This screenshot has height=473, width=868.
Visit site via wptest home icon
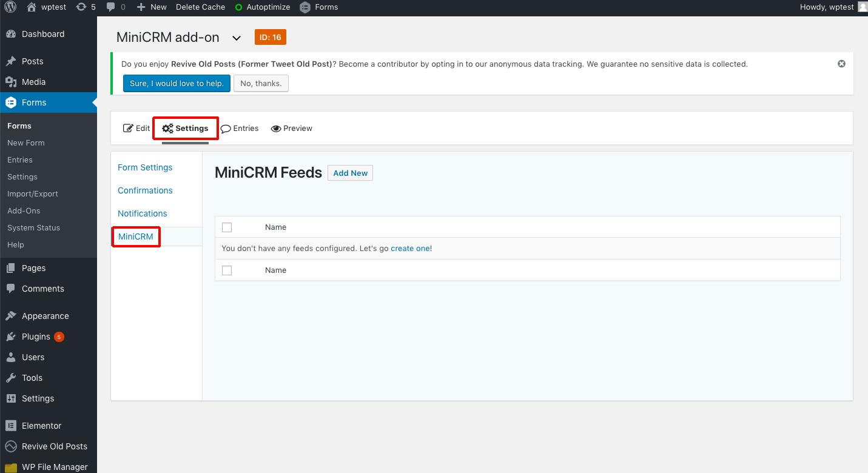pos(32,7)
